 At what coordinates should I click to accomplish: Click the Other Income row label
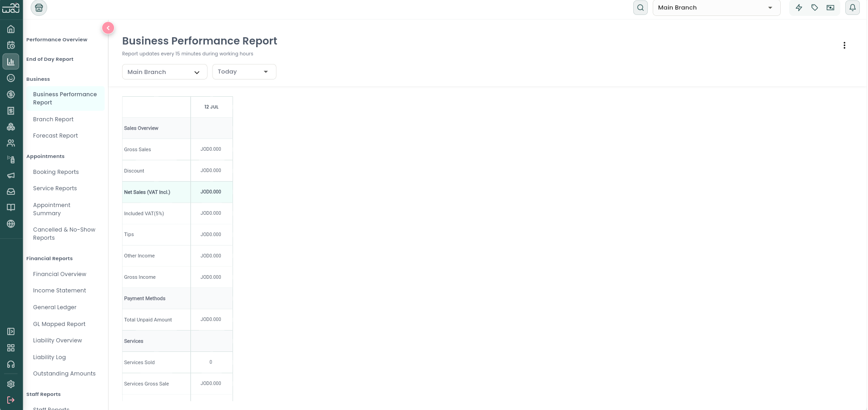139,256
